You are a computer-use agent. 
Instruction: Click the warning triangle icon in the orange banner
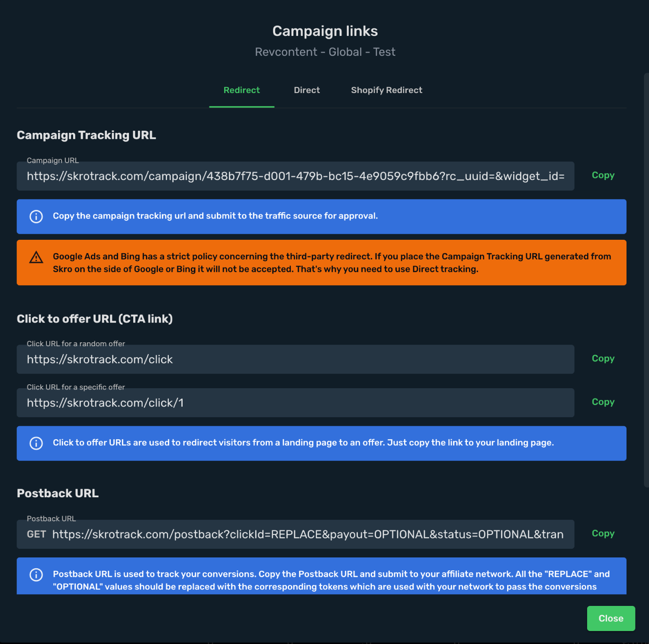tap(36, 258)
